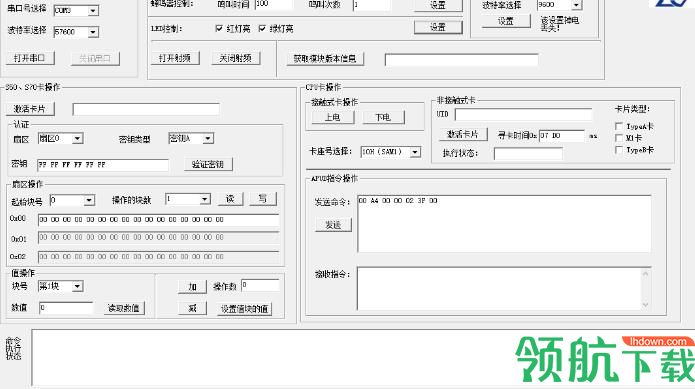The width and height of the screenshot is (695, 389).
Task: Click the 0x02 block data field
Action: coord(159,257)
